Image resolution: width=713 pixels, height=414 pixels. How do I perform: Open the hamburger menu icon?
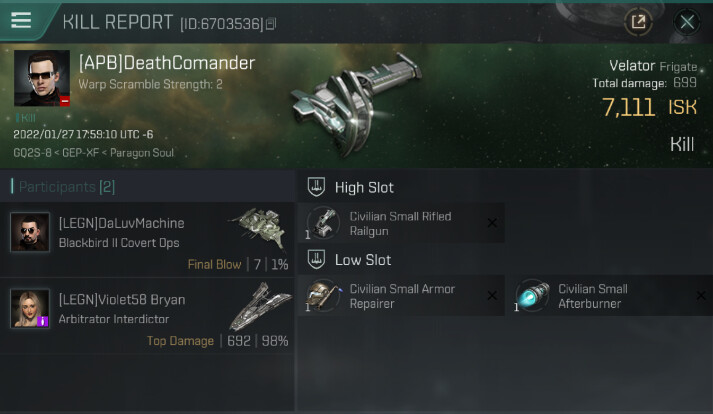21,20
